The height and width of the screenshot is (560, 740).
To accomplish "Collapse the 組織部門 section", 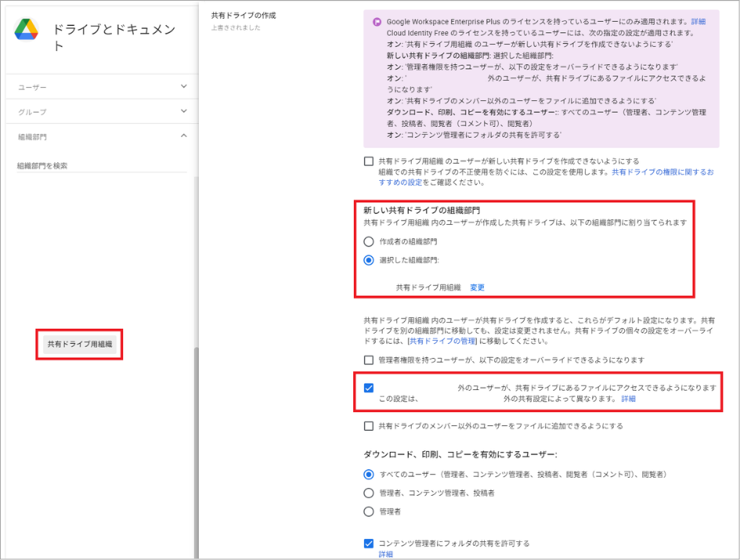I will tap(103, 136).
